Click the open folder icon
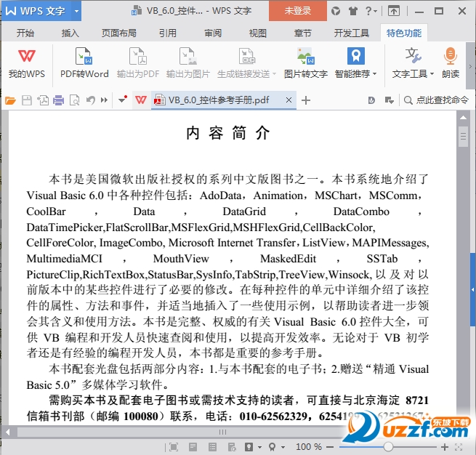This screenshot has height=455, width=476. click(x=10, y=100)
